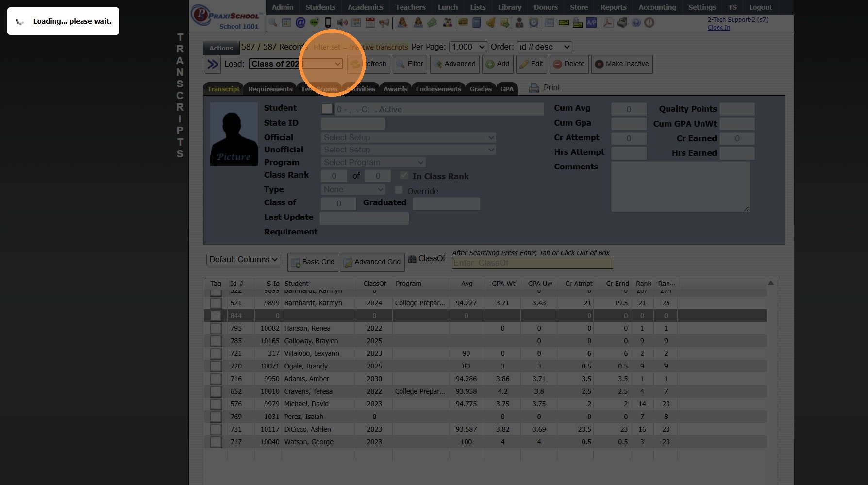Switch to the Grades tab
The image size is (868, 485).
point(481,89)
